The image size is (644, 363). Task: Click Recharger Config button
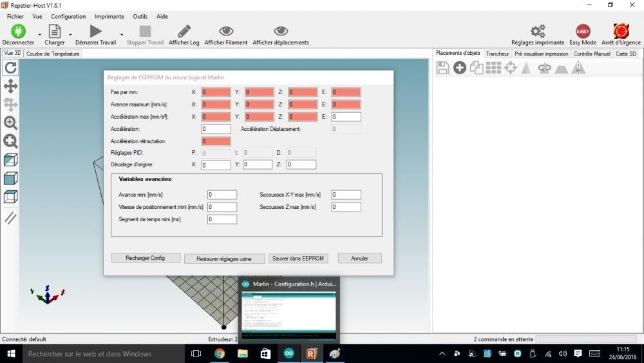[x=146, y=258]
